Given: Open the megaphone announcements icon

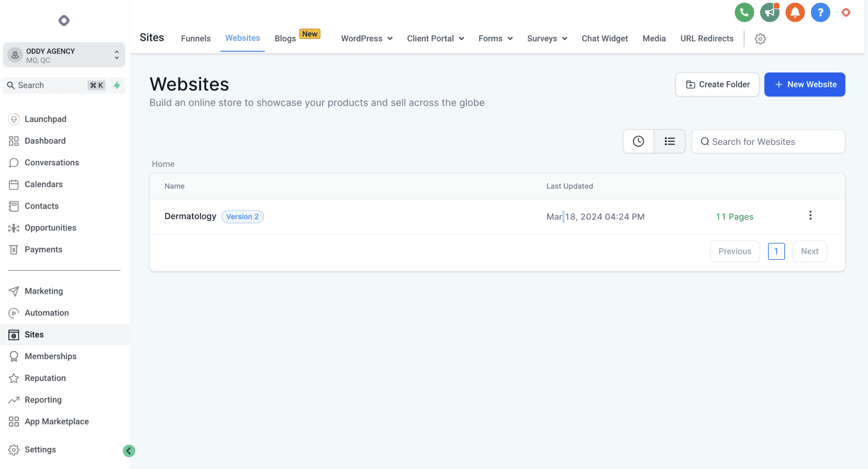Looking at the screenshot, I should click(x=769, y=12).
